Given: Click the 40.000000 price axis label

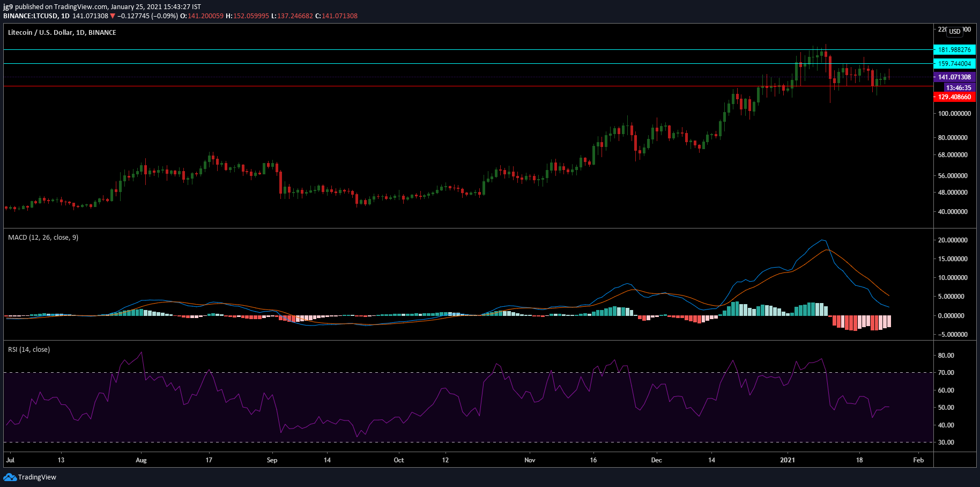Looking at the screenshot, I should point(953,212).
